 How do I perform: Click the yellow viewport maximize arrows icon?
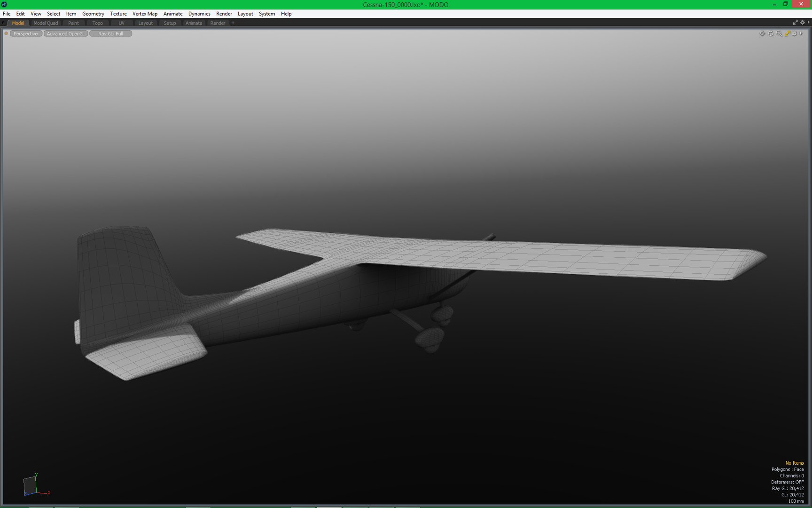(x=787, y=33)
